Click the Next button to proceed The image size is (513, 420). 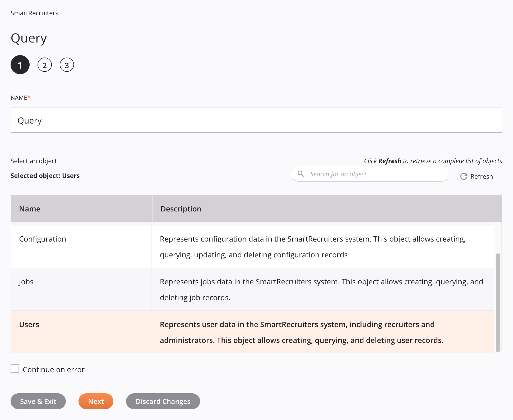click(x=96, y=401)
